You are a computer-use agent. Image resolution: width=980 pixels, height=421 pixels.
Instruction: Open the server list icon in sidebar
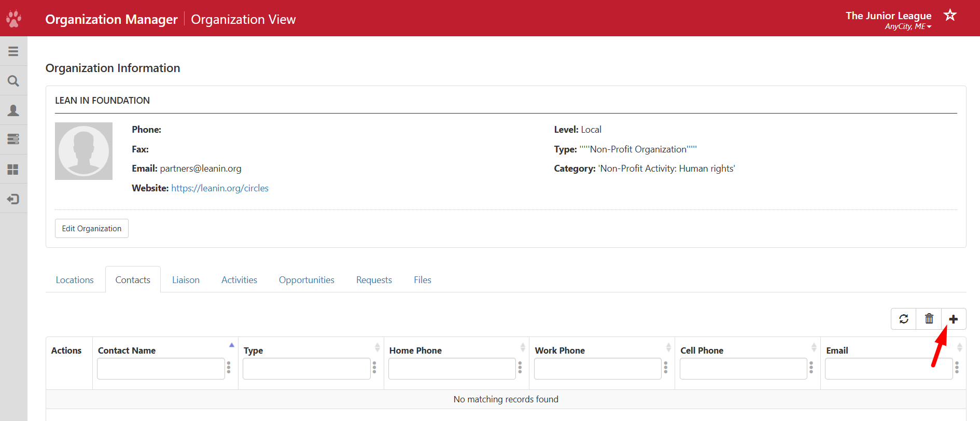pos(13,139)
